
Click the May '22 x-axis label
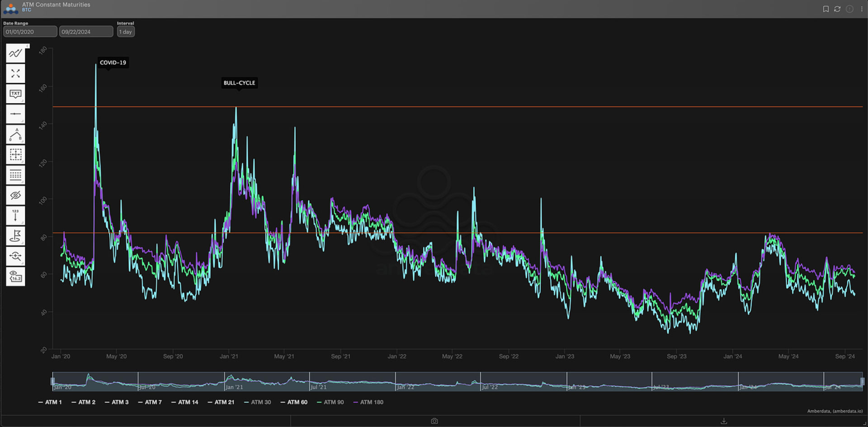pyautogui.click(x=452, y=356)
